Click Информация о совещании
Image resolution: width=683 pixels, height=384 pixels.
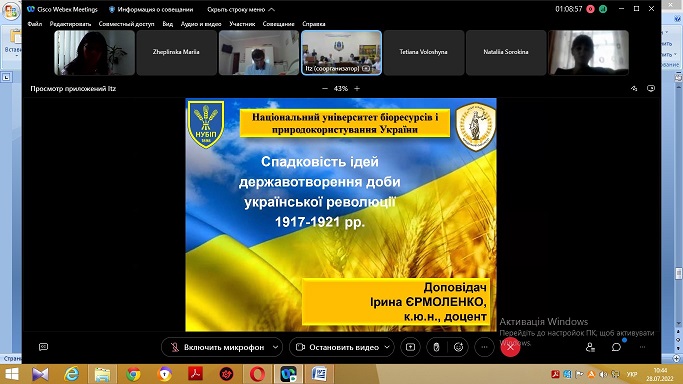(151, 9)
